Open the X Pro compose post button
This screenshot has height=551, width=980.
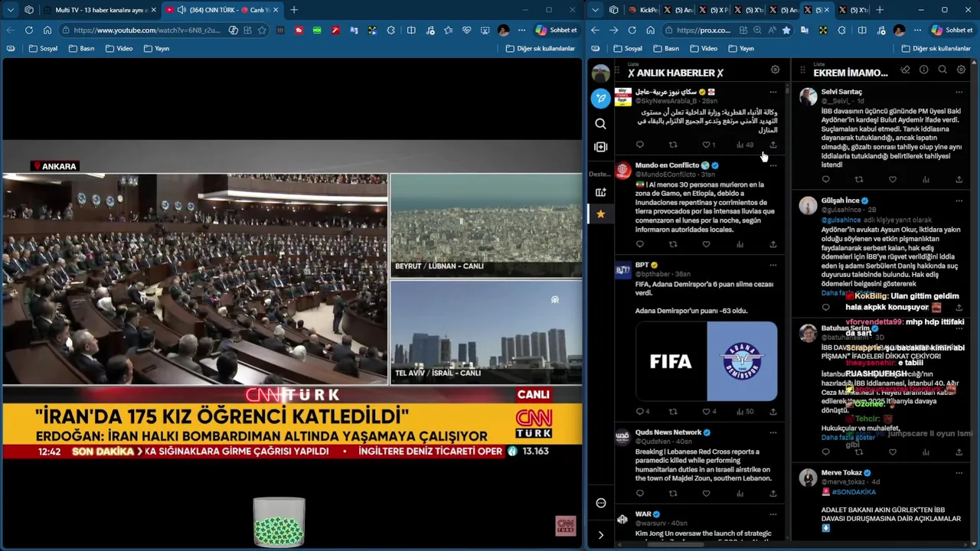pyautogui.click(x=601, y=98)
